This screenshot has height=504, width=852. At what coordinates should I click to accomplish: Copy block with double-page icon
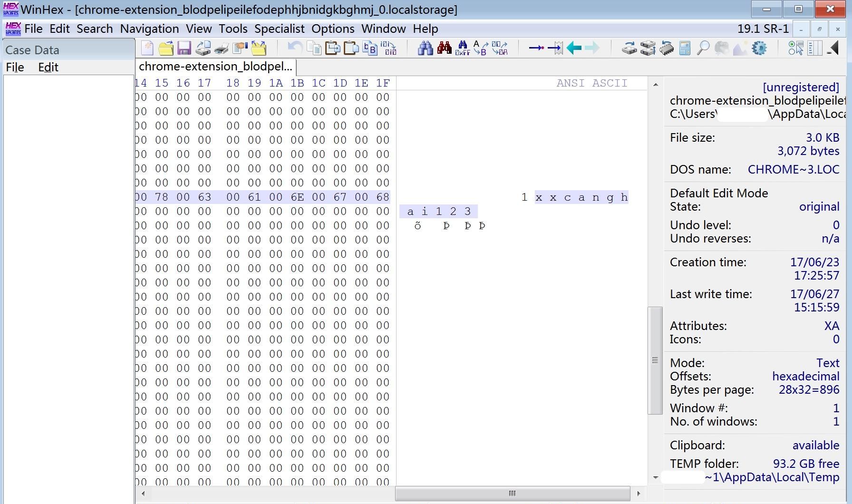tap(314, 48)
